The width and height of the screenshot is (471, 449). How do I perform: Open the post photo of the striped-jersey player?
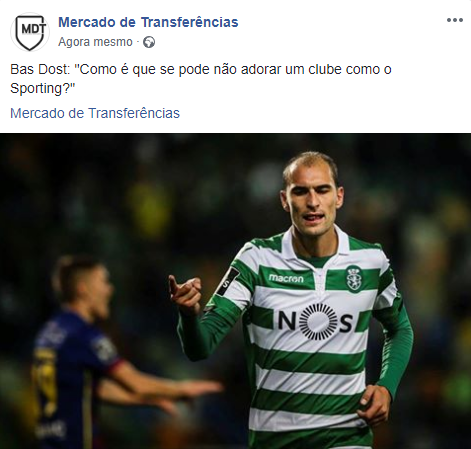[x=235, y=291]
